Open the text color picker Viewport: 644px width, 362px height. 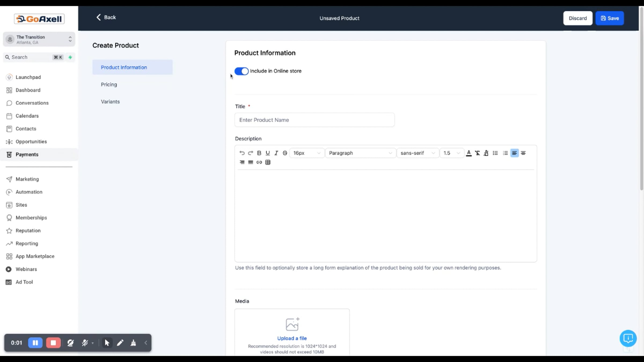pyautogui.click(x=469, y=153)
